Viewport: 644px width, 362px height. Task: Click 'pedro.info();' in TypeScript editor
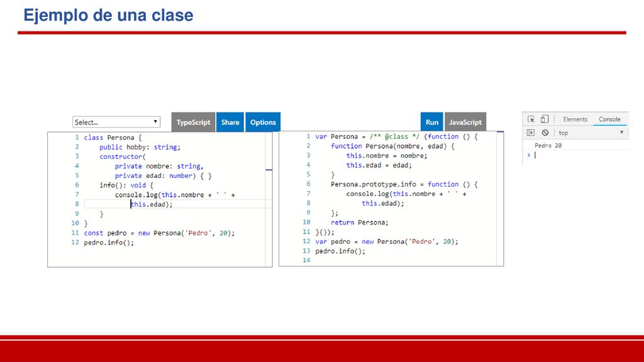109,243
